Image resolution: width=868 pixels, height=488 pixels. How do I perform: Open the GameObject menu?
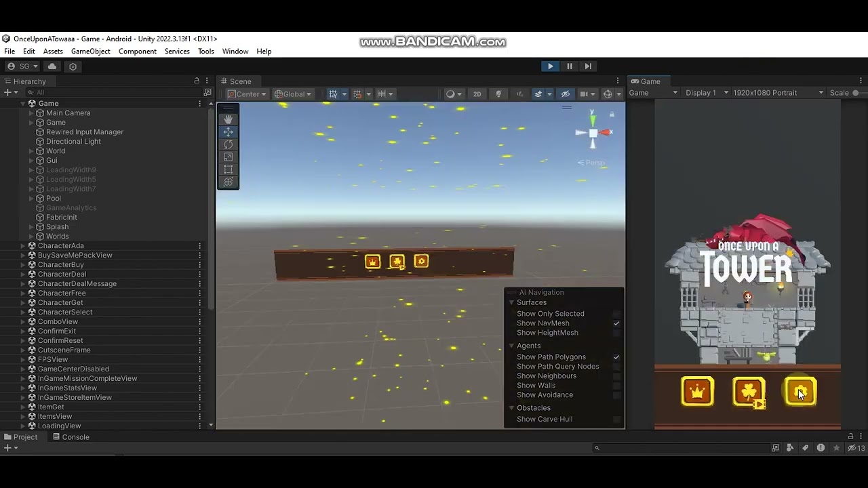click(90, 52)
